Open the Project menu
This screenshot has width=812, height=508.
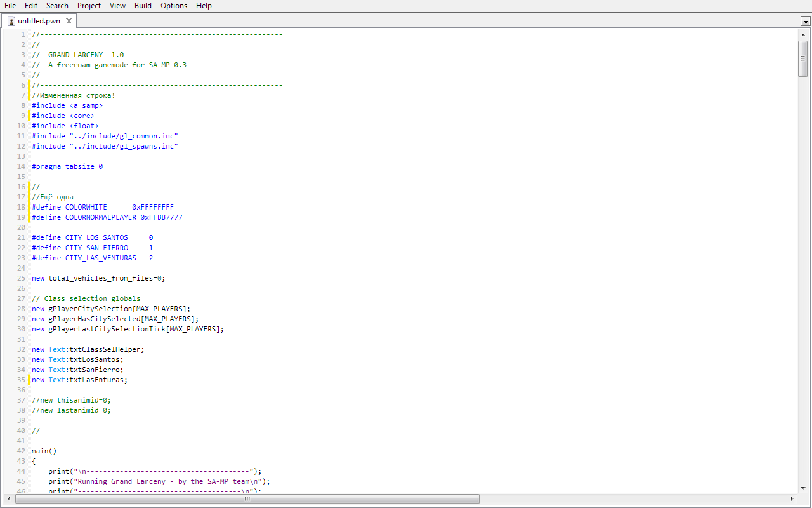click(x=89, y=6)
